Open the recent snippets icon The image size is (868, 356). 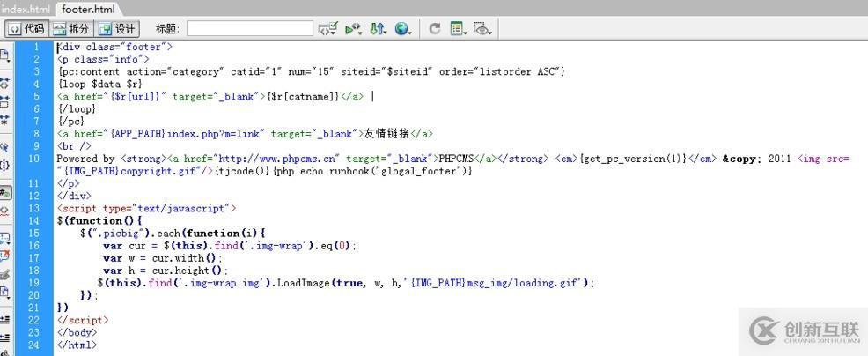[x=4, y=292]
